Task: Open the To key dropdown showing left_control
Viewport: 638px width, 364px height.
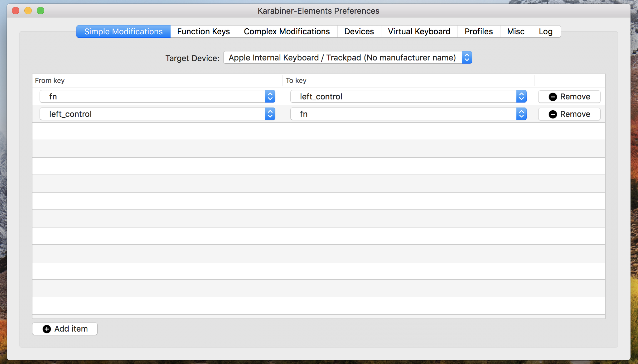Action: click(408, 97)
